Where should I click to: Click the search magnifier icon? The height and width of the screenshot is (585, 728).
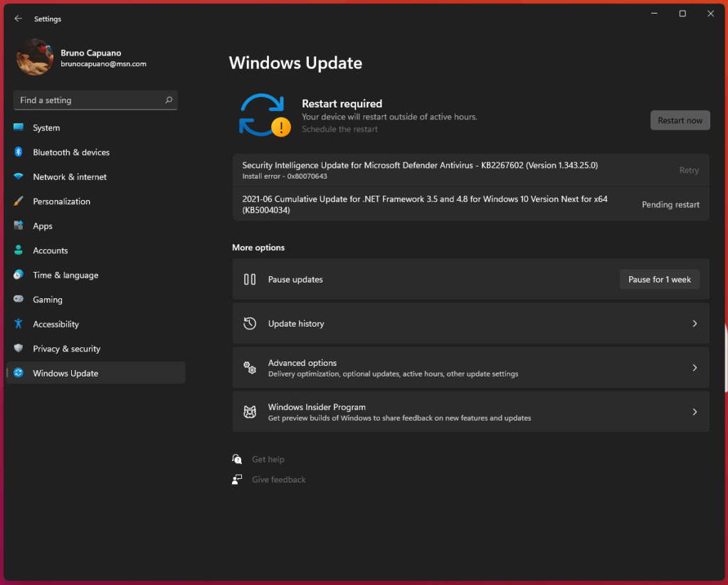click(x=169, y=100)
